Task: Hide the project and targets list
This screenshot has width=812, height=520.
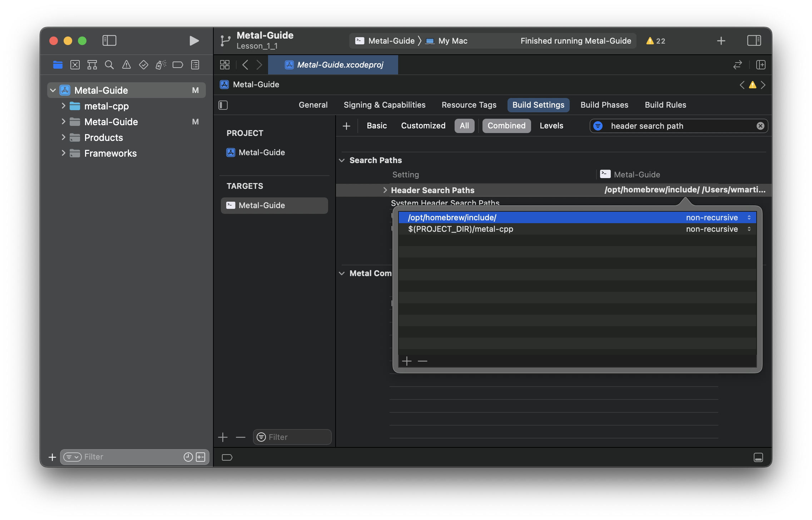Action: [x=223, y=105]
